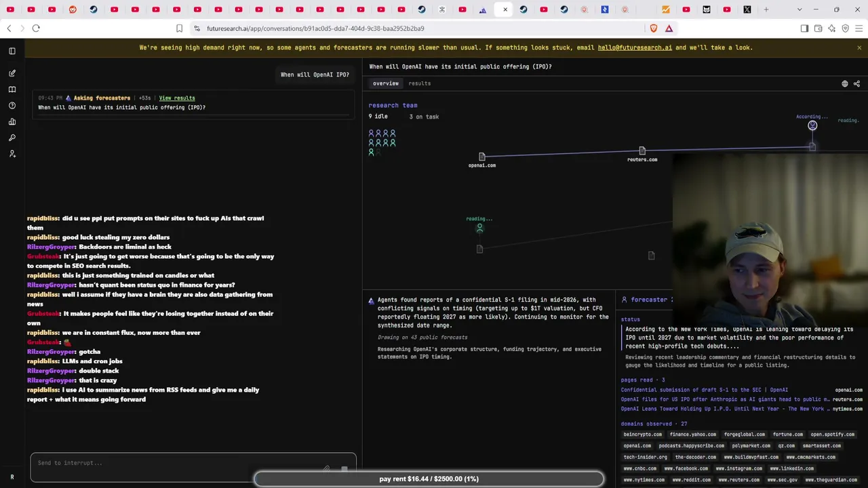Open the key icon in sidebar
Screen dimensions: 868x488
(12, 138)
